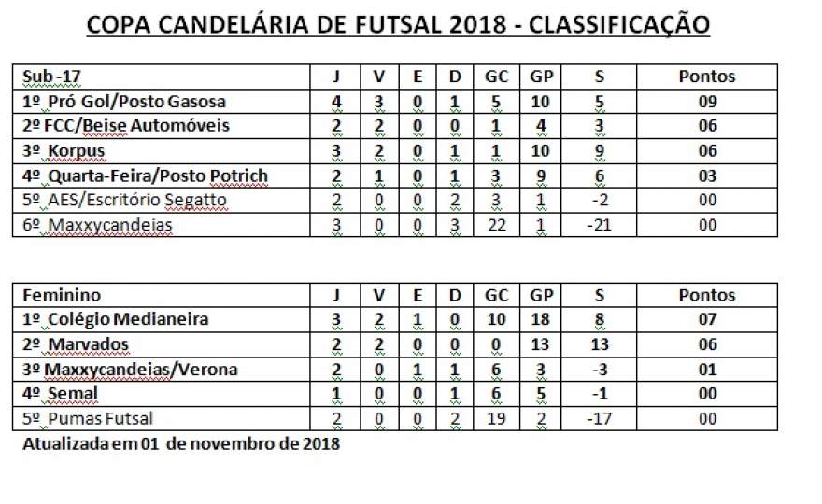Select the Sub-17 Maxxycandeias team cell
The image size is (822, 504).
[x=162, y=225]
